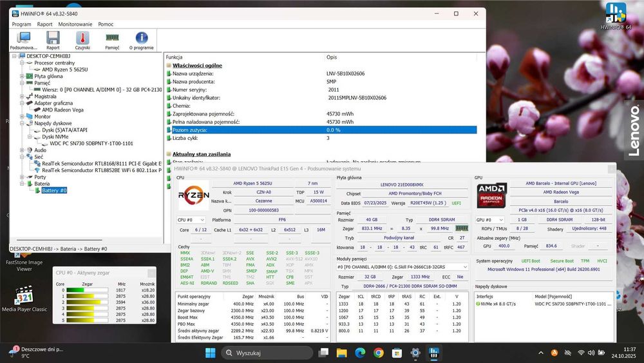The image size is (644, 363).
Task: Expand the Audio tree node
Action: click(x=22, y=150)
